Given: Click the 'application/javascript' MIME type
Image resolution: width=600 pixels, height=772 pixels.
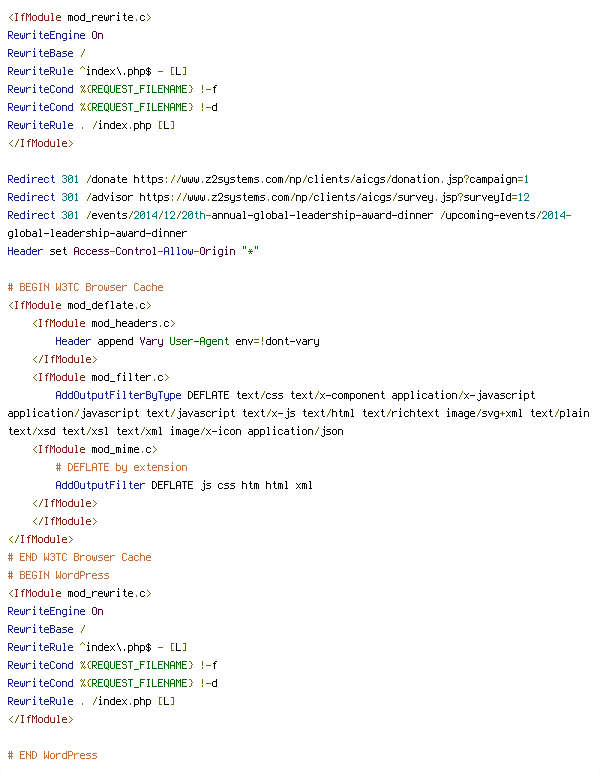Looking at the screenshot, I should 73,414.
